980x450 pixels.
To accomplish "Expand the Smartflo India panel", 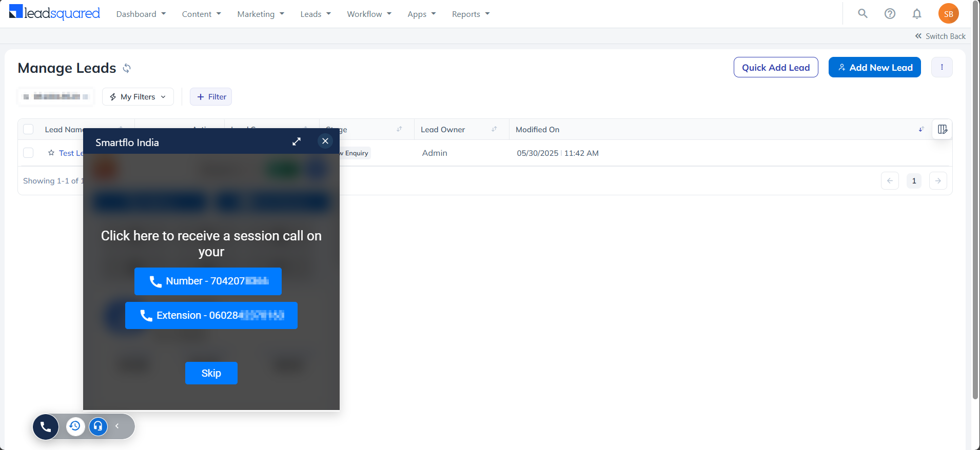I will pyautogui.click(x=297, y=141).
